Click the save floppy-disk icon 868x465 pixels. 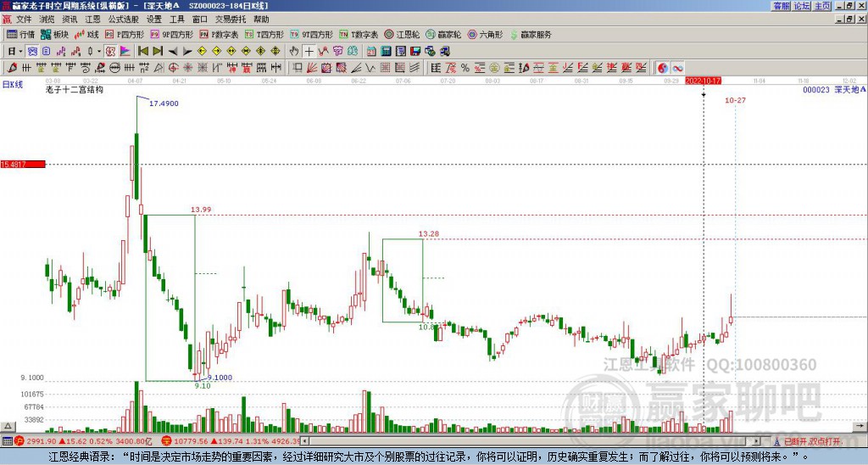(x=415, y=52)
